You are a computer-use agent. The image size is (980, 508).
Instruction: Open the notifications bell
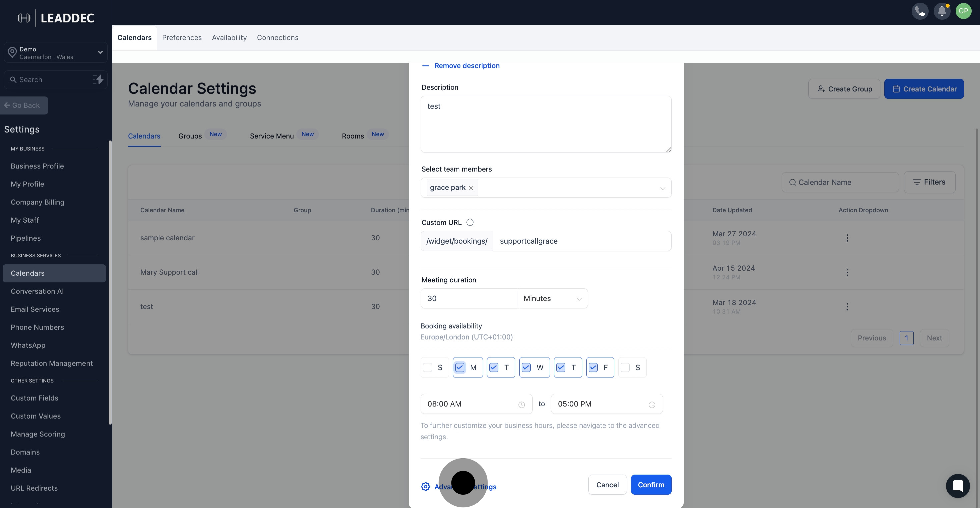pyautogui.click(x=942, y=11)
